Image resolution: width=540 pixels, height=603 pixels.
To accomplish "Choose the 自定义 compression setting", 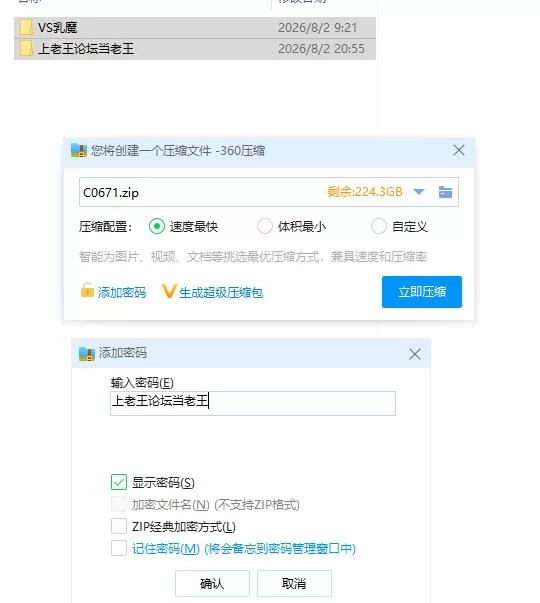I will pyautogui.click(x=378, y=226).
